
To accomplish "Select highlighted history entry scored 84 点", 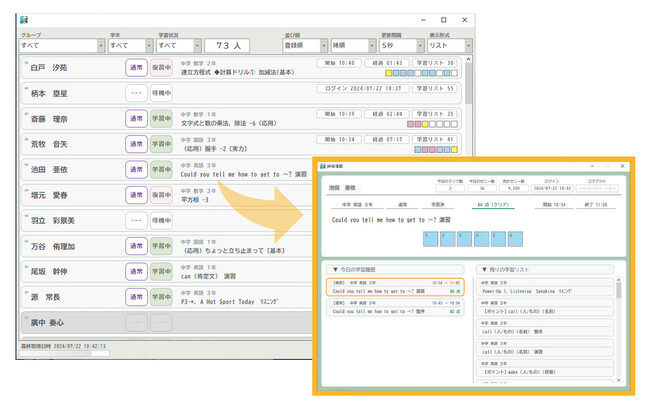I will tap(395, 287).
